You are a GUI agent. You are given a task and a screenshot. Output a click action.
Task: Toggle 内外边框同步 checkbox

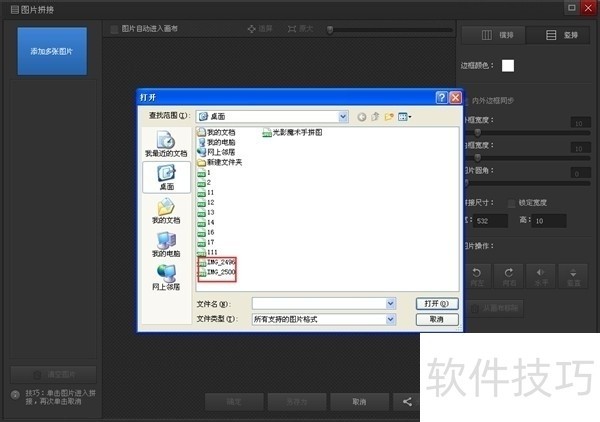tap(466, 101)
